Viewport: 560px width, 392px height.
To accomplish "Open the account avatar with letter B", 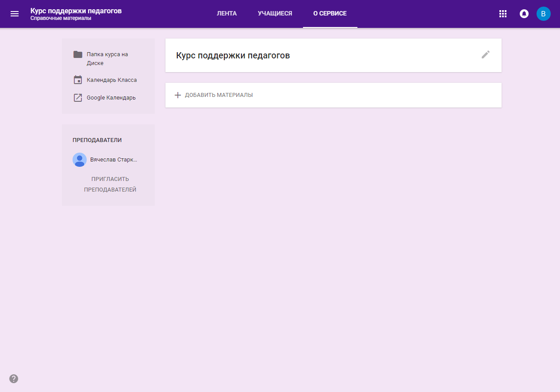I will point(544,14).
